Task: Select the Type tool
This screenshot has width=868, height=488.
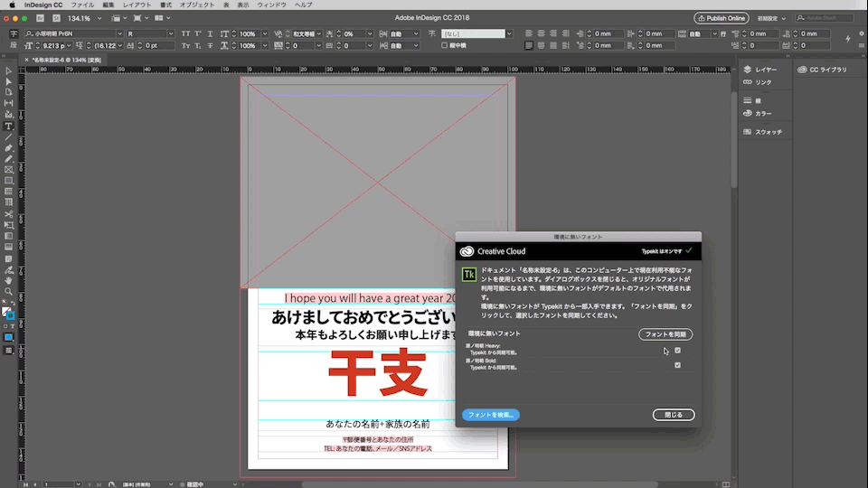Action: click(x=8, y=127)
